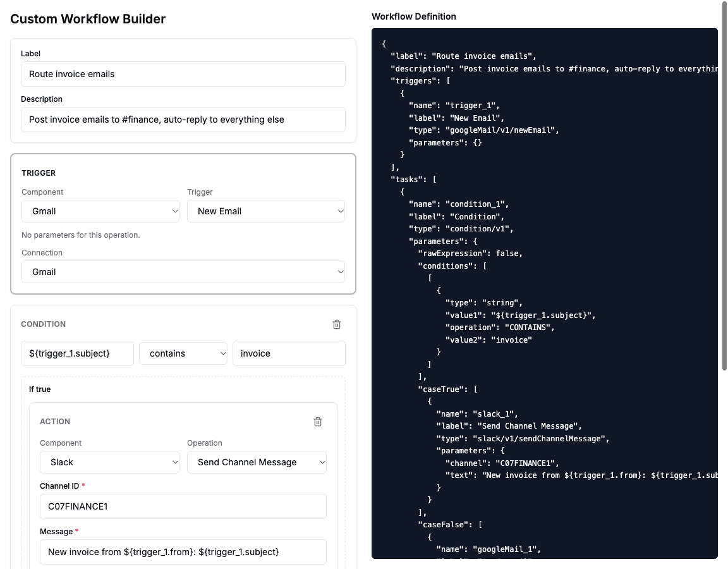The height and width of the screenshot is (569, 728).
Task: Edit the Description input field
Action: 183,120
